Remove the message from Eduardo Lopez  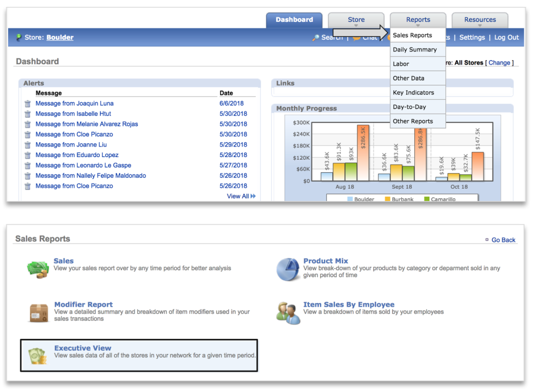click(x=27, y=154)
